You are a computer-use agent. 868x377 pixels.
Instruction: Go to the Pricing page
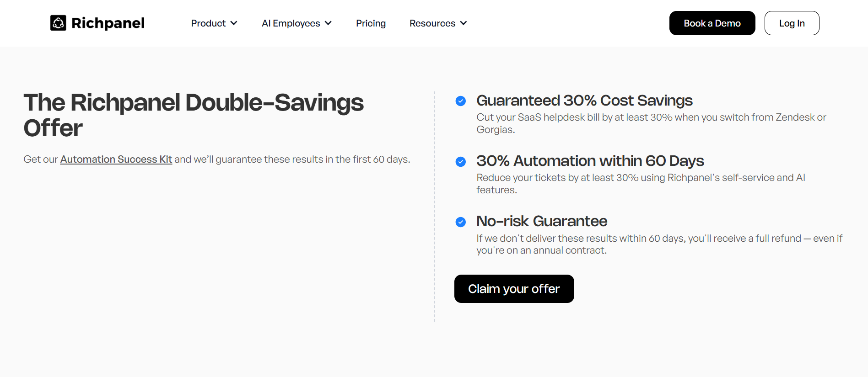(x=371, y=23)
